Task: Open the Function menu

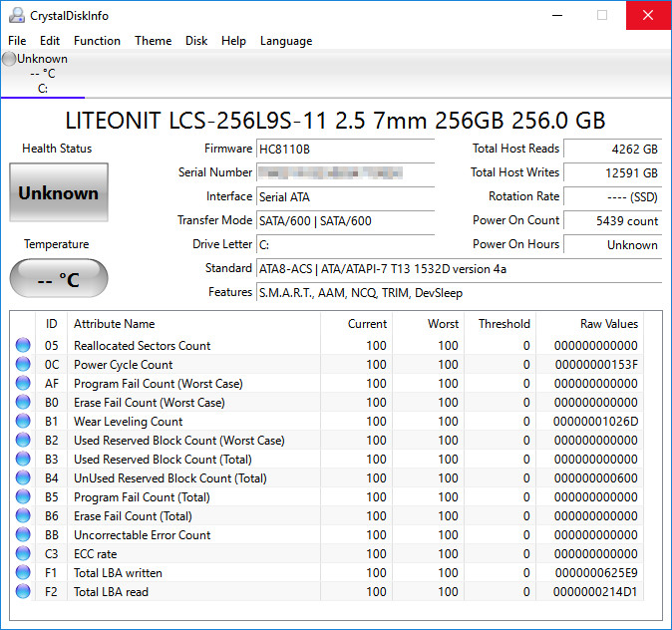Action: (97, 41)
